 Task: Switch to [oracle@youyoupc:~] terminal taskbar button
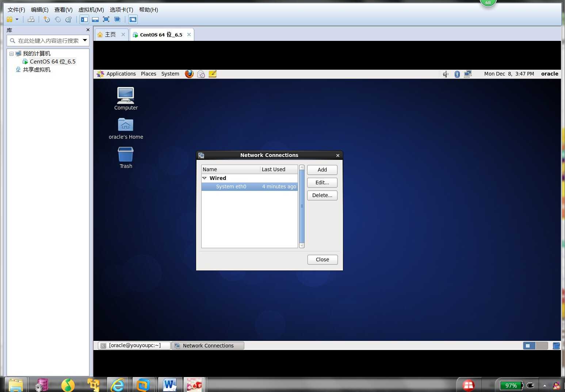pos(134,346)
